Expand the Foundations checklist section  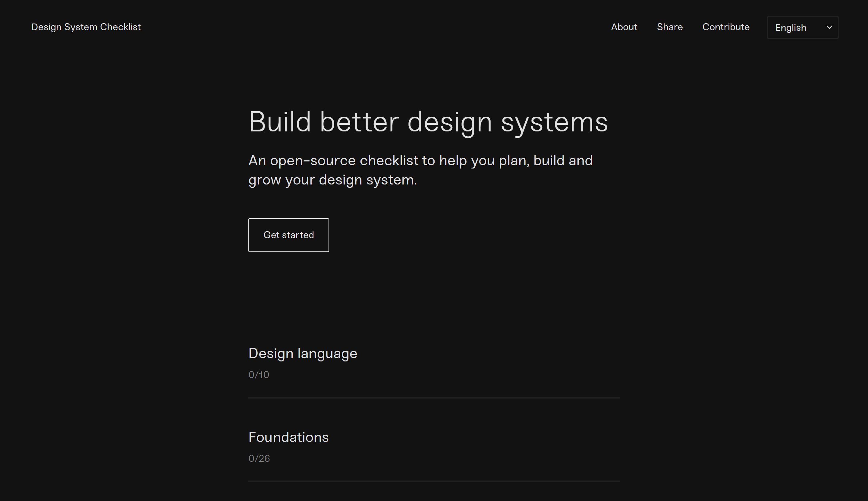pos(288,437)
